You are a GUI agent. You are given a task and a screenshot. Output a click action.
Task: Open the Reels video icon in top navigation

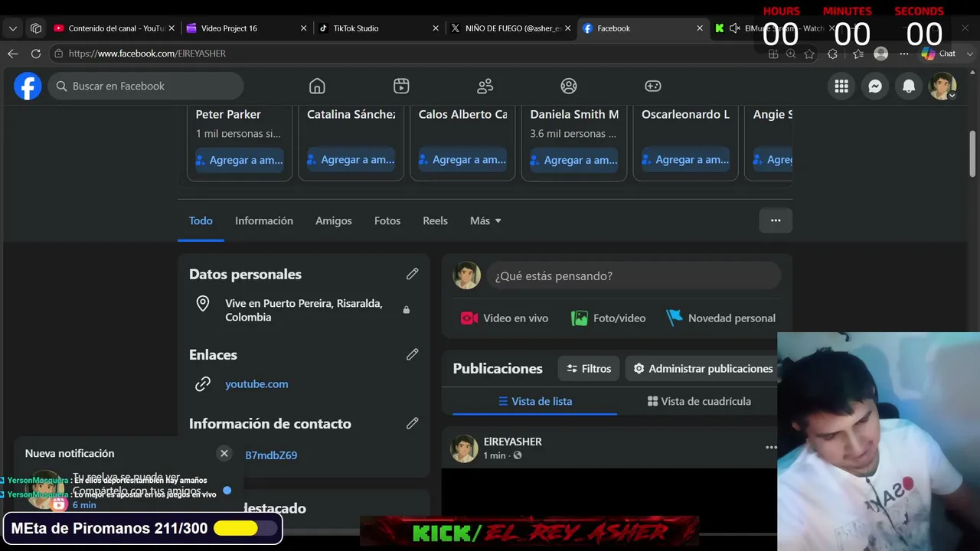(x=401, y=86)
